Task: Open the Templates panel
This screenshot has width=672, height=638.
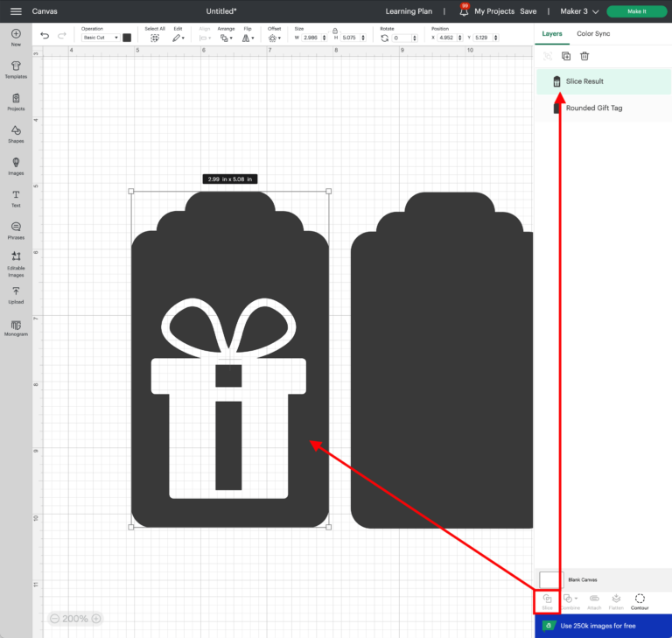Action: [16, 69]
